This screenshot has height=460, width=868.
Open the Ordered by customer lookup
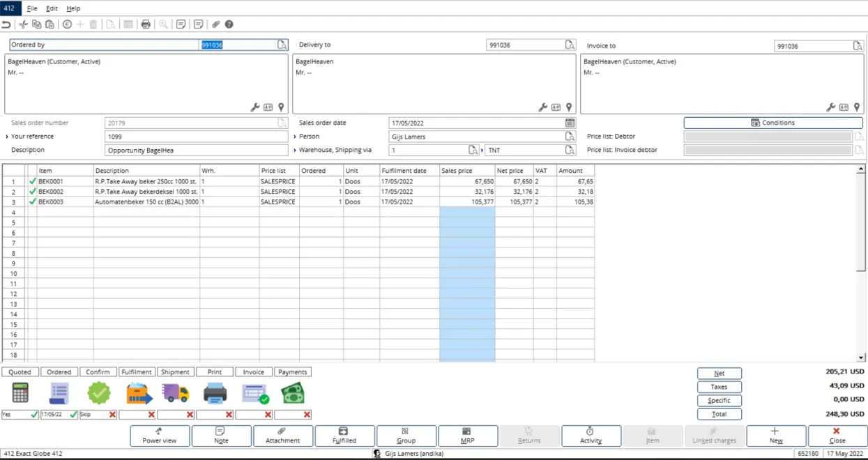click(282, 45)
